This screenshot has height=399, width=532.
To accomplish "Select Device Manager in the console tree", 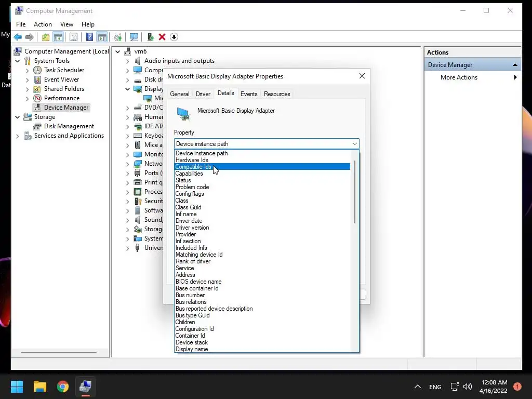I will [66, 108].
